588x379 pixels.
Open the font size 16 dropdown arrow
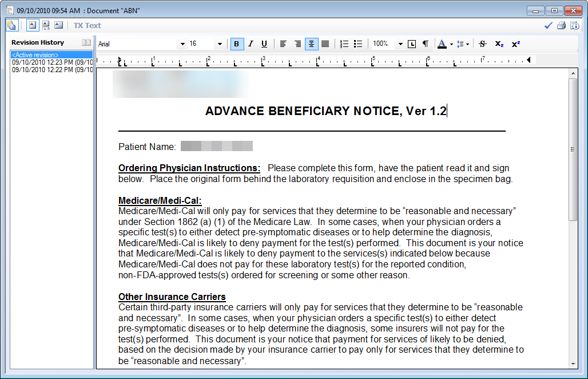[x=220, y=44]
